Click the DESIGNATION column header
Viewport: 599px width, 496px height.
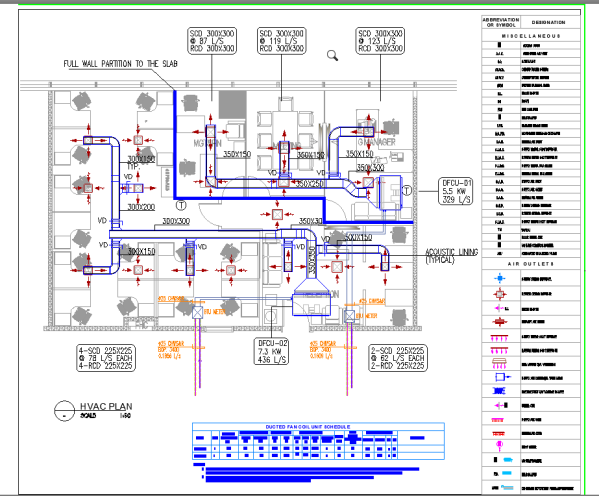(x=548, y=23)
